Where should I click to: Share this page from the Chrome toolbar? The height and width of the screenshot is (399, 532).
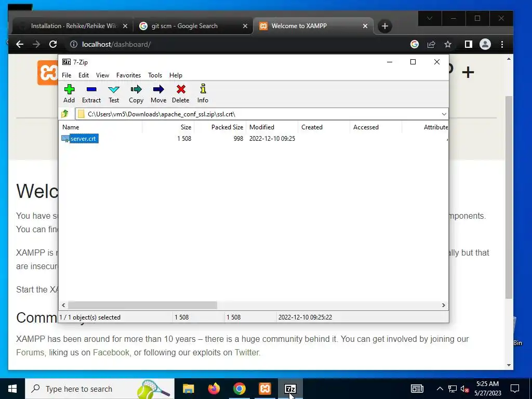pyautogui.click(x=431, y=45)
